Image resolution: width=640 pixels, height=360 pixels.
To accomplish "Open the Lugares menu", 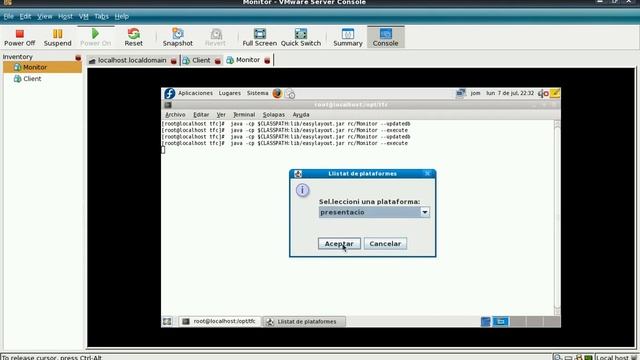I will [x=230, y=93].
